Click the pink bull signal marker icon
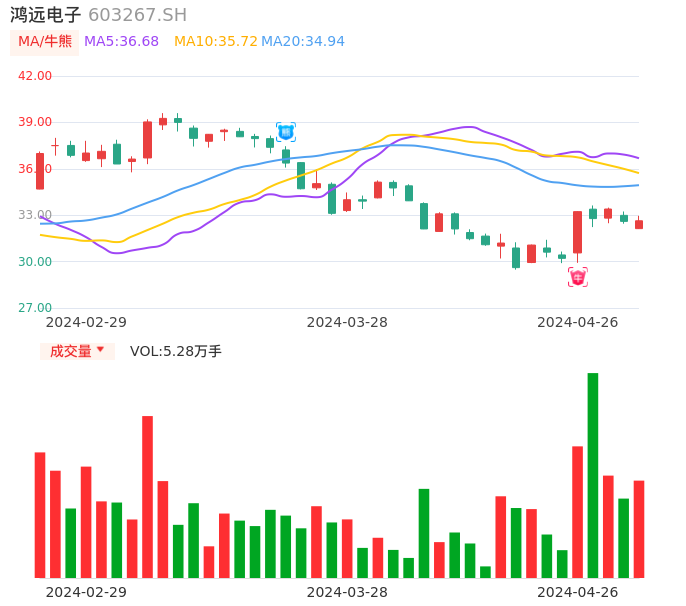Image resolution: width=686 pixels, height=606 pixels. pyautogui.click(x=578, y=277)
